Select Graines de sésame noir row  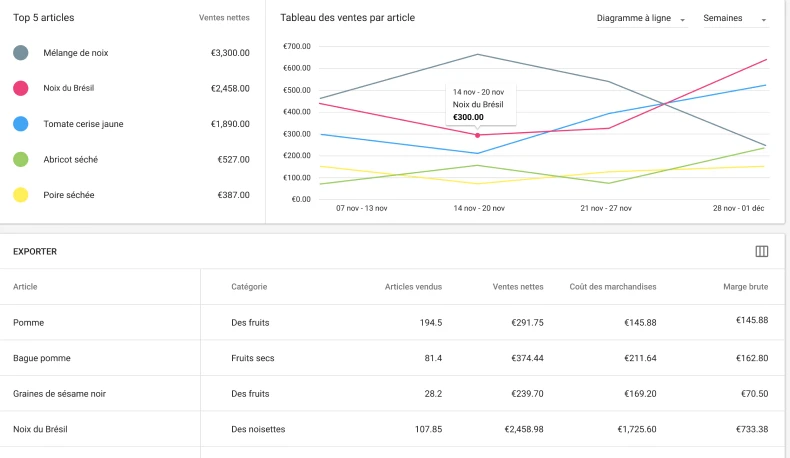click(x=59, y=394)
